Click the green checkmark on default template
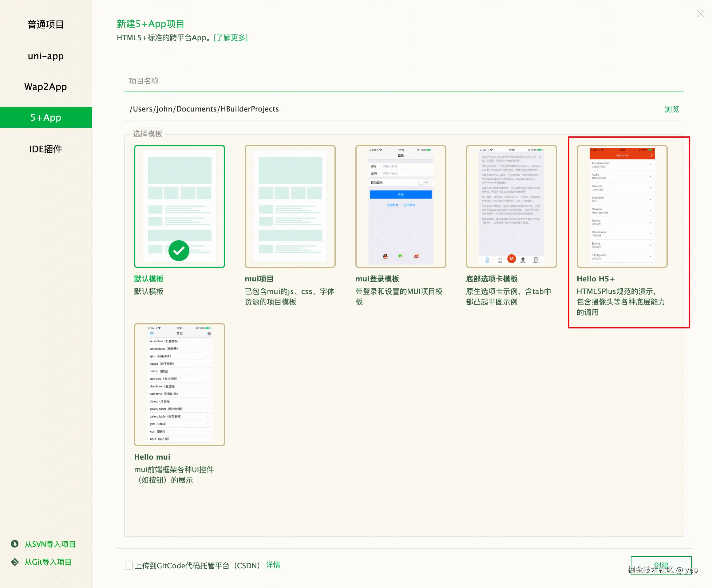This screenshot has width=712, height=588. pyautogui.click(x=179, y=251)
